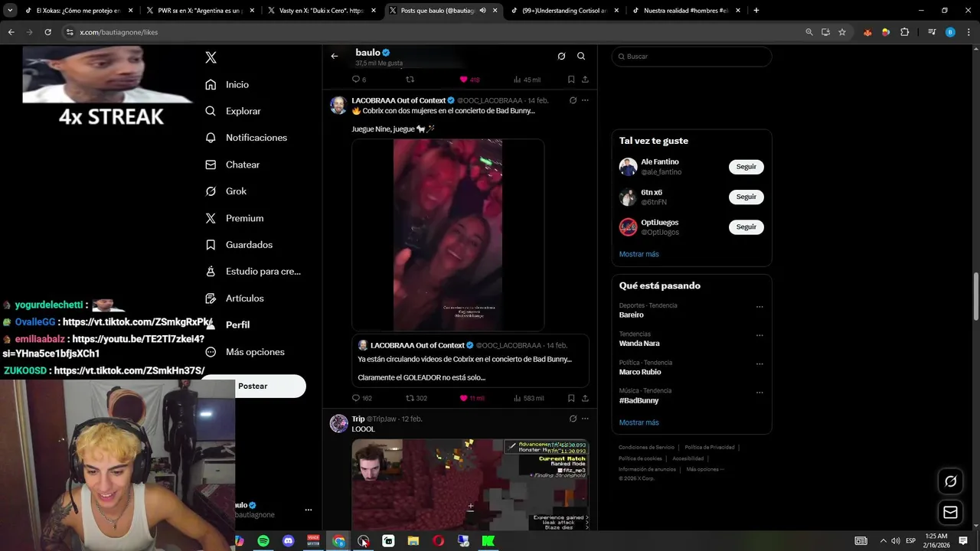Open more options for Marco Rubio trend
This screenshot has width=980, height=551.
point(759,364)
